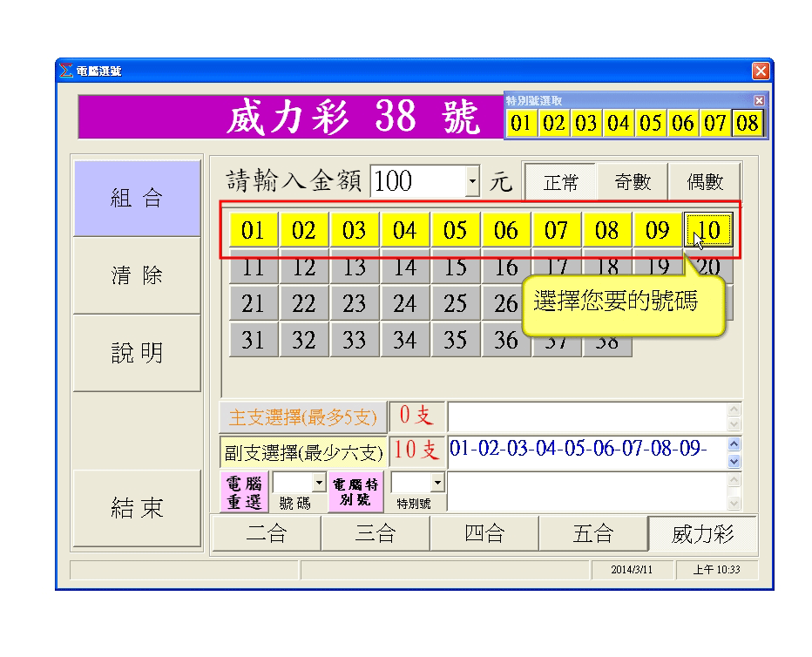Open the 說明 help button
The image size is (812, 657).
137,353
